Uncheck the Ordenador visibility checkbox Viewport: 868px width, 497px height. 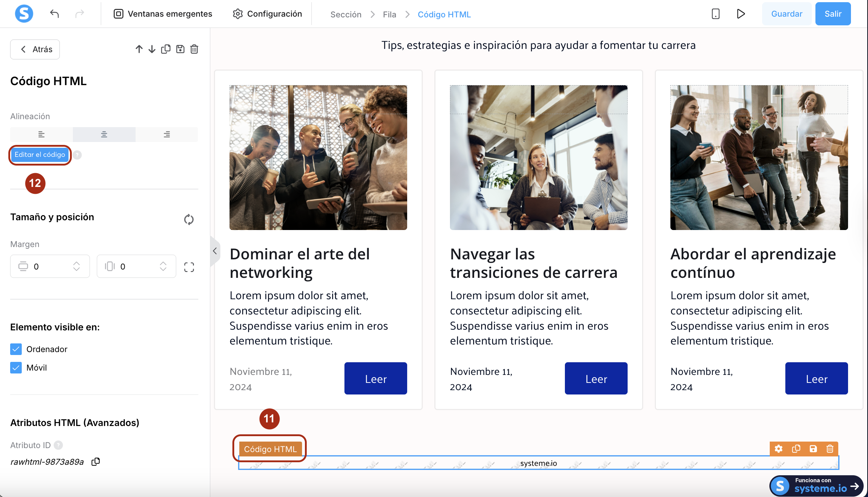(16, 349)
